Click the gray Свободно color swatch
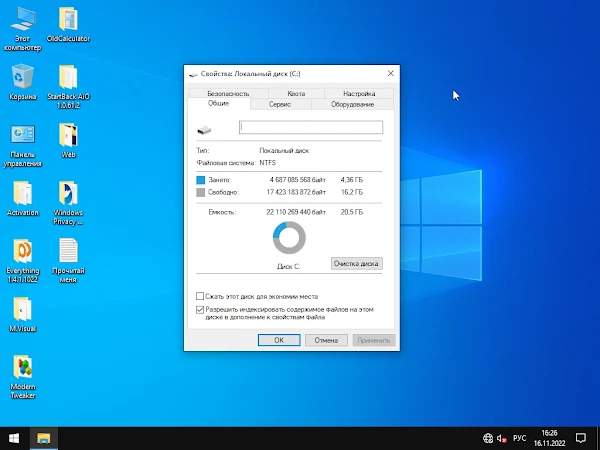 click(x=201, y=192)
